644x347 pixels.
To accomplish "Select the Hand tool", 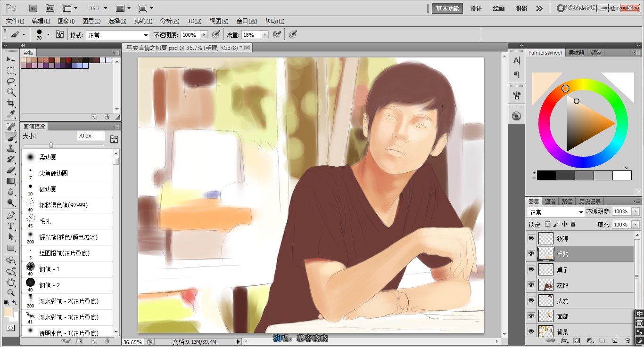I will (x=11, y=282).
